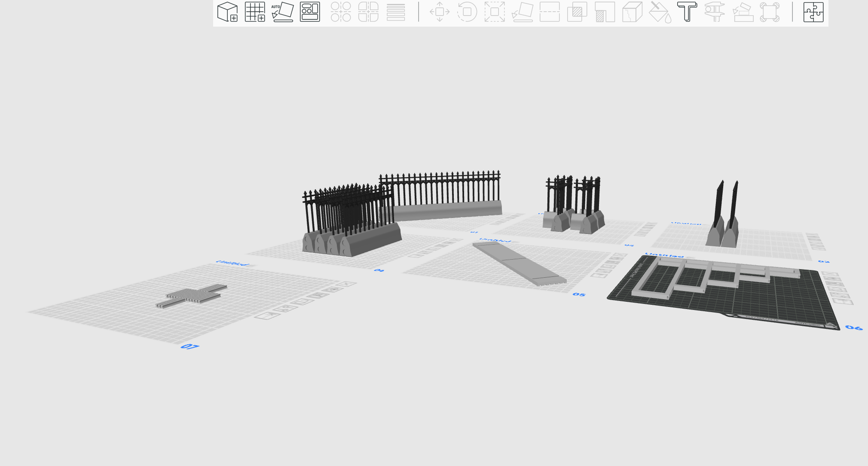Click the Add model cube icon
This screenshot has height=466, width=868.
click(x=227, y=12)
